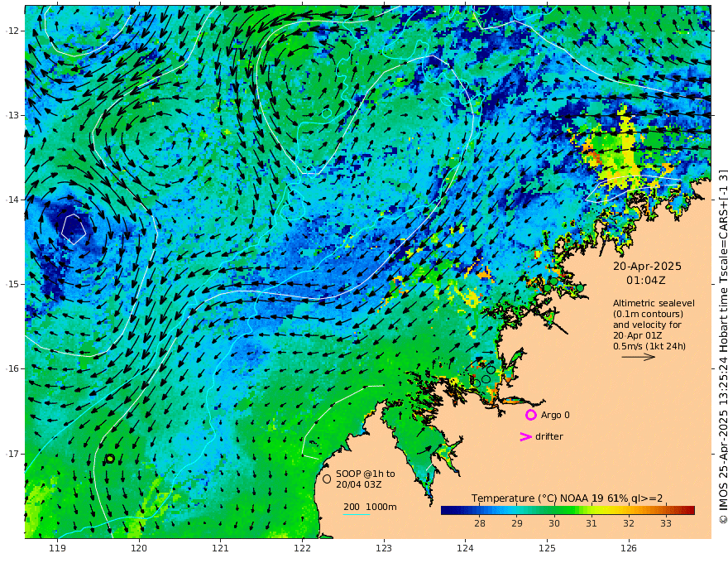The image size is (728, 563).
Task: Click the cyan 200m depth legend line
Action: (357, 514)
